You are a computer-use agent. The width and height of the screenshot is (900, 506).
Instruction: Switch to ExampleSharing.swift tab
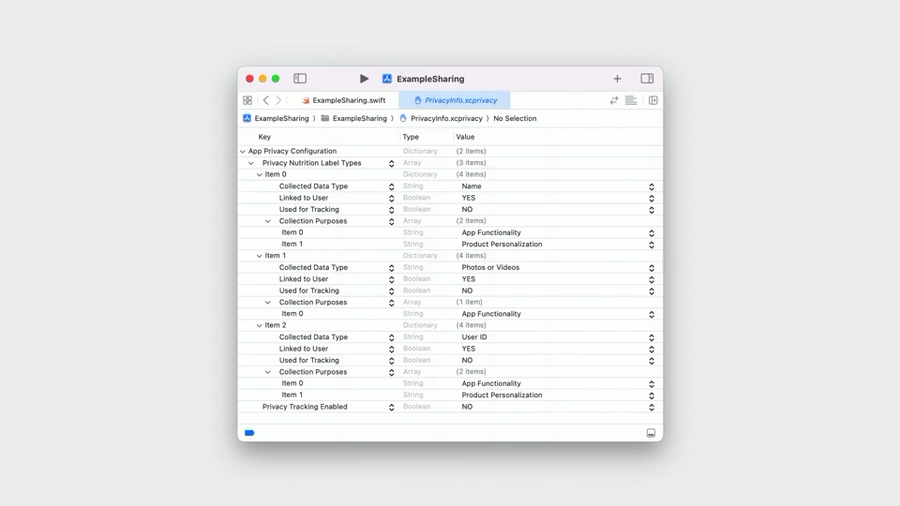coord(343,100)
